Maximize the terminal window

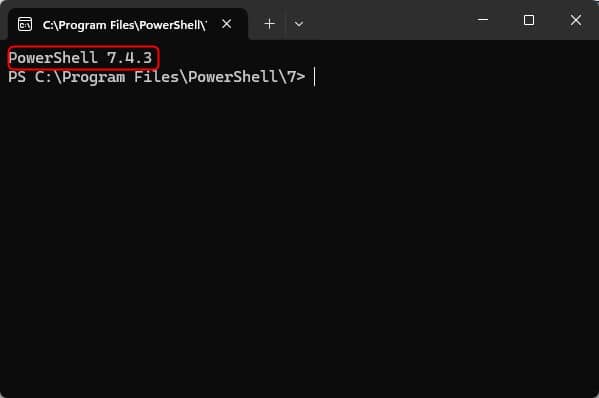pyautogui.click(x=529, y=19)
